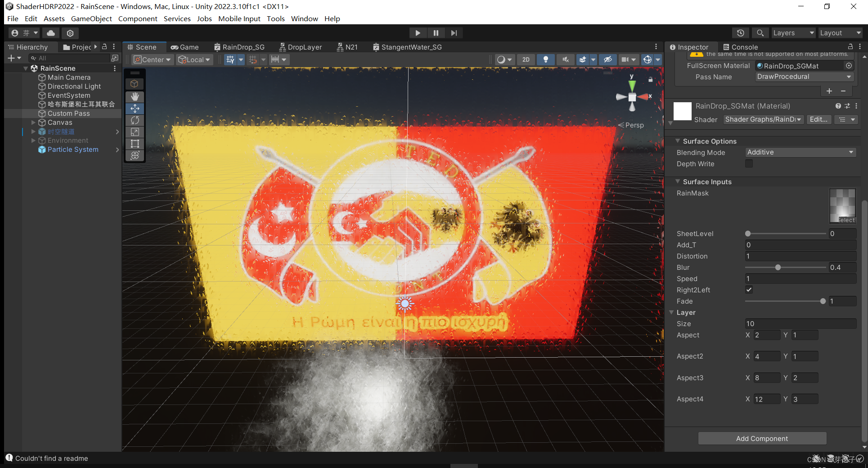
Task: Open the account icon dropdown
Action: (25, 33)
